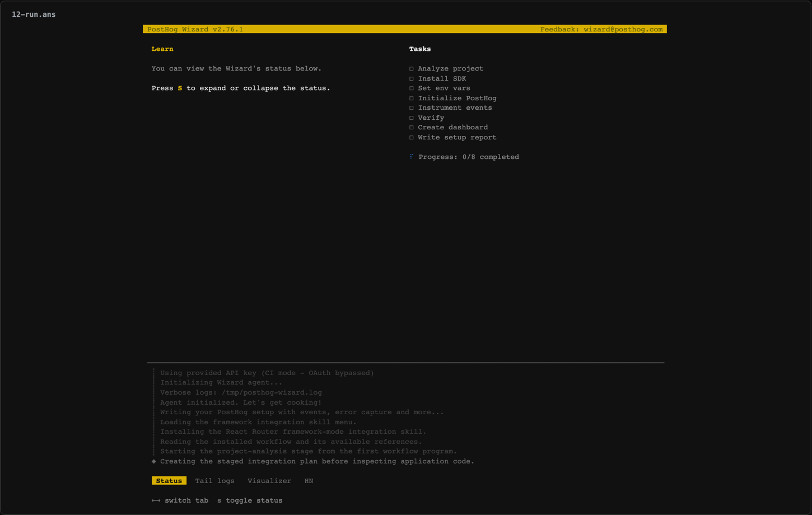Click the progress spinner beside Progress

pyautogui.click(x=412, y=157)
